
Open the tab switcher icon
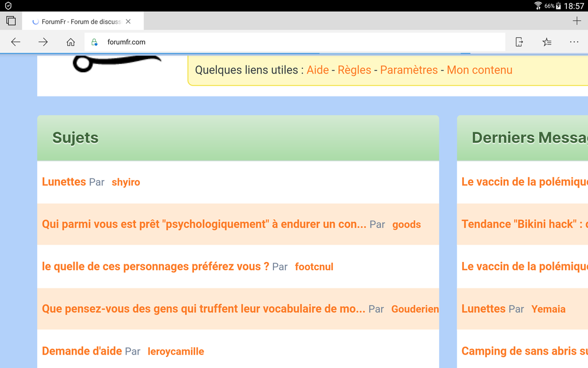click(x=11, y=20)
